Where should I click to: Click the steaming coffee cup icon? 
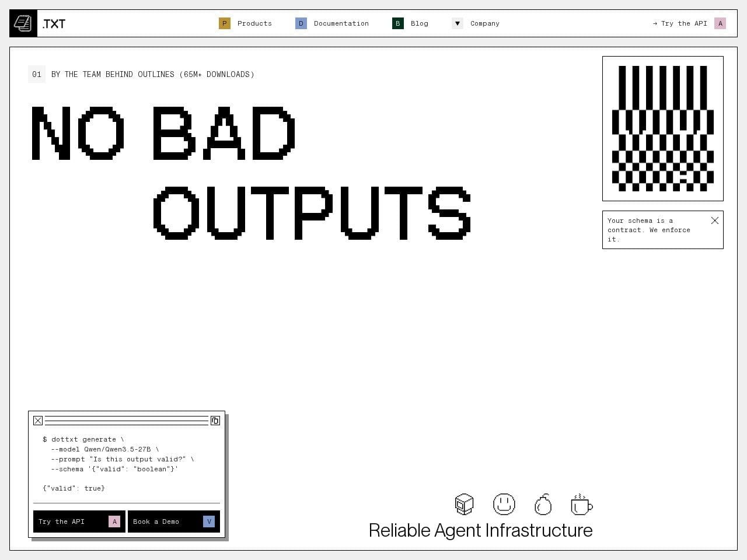tap(582, 505)
